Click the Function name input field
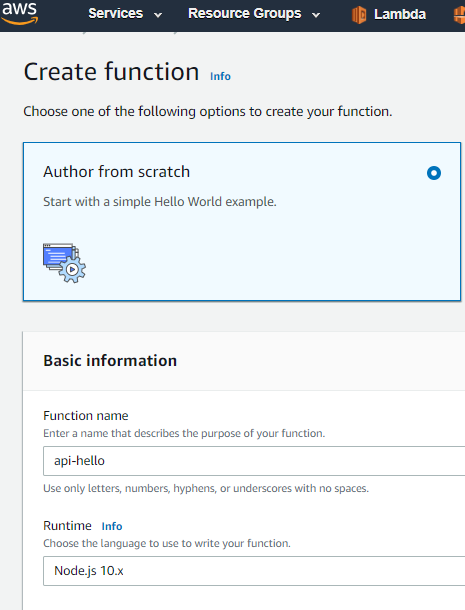 (254, 461)
